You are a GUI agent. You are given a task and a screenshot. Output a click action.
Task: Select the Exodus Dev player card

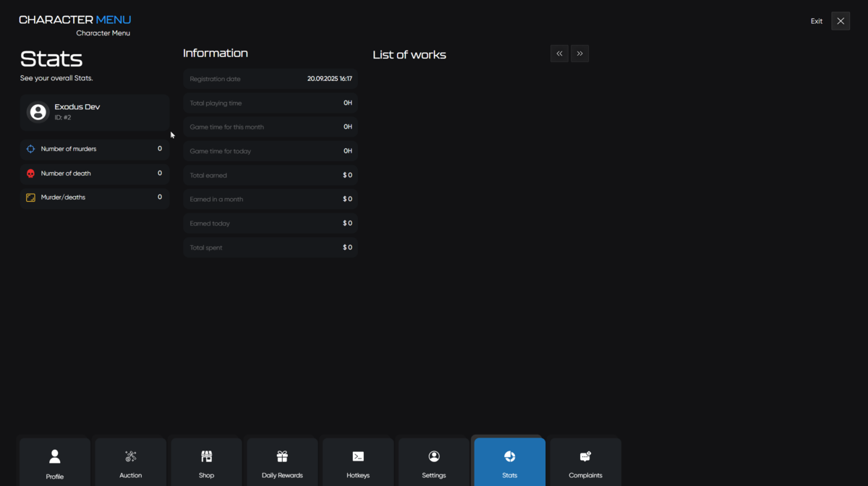coord(95,112)
